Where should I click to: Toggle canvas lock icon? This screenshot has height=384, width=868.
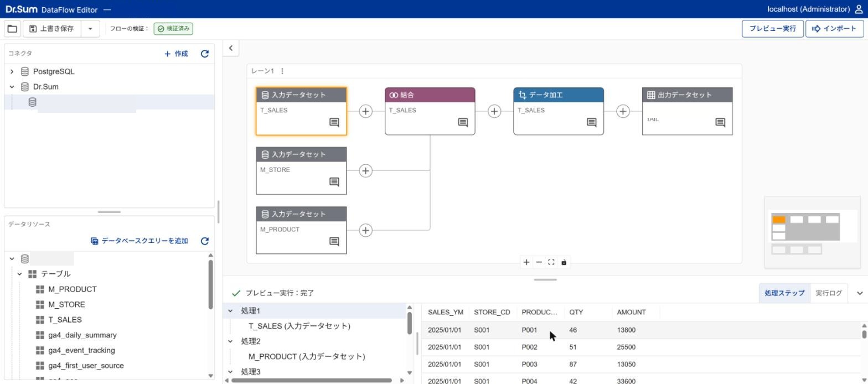click(564, 262)
